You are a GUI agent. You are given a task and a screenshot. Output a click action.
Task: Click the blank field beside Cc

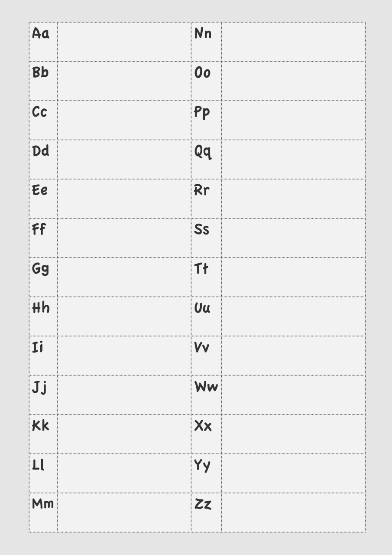click(124, 121)
